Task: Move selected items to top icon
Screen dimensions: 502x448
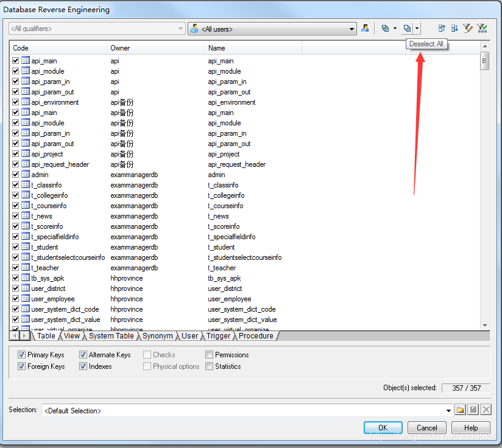Action: coord(442,29)
